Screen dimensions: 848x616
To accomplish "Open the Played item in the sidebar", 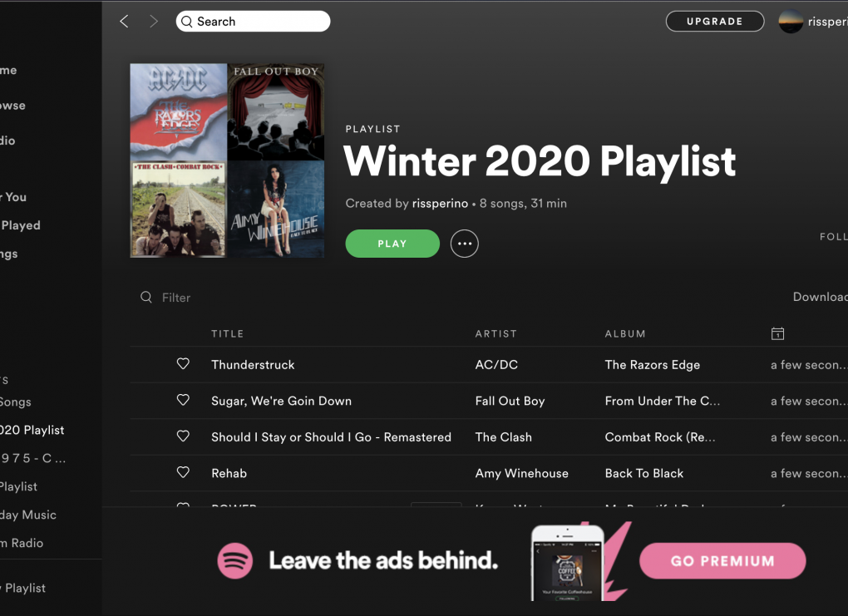I will click(x=20, y=225).
